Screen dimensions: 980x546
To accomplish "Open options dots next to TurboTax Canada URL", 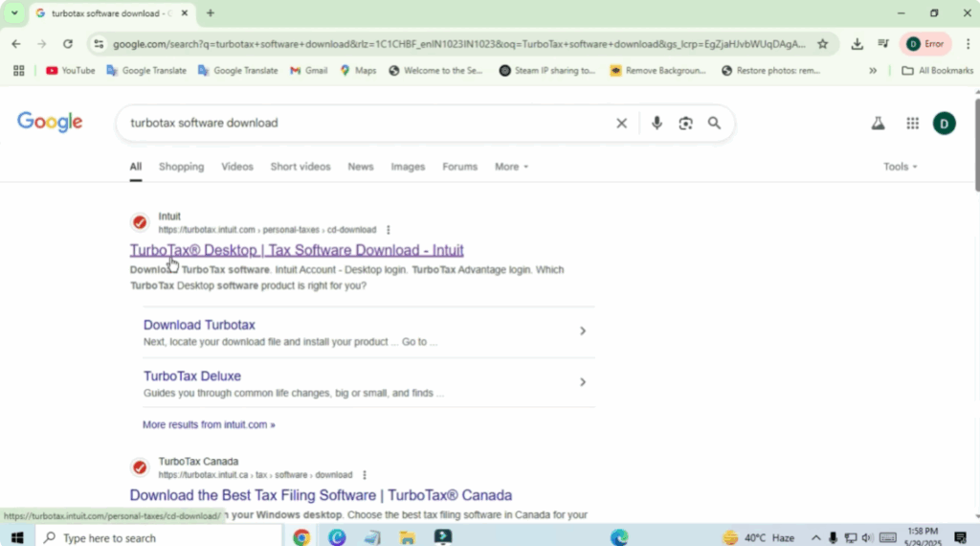I will [365, 475].
